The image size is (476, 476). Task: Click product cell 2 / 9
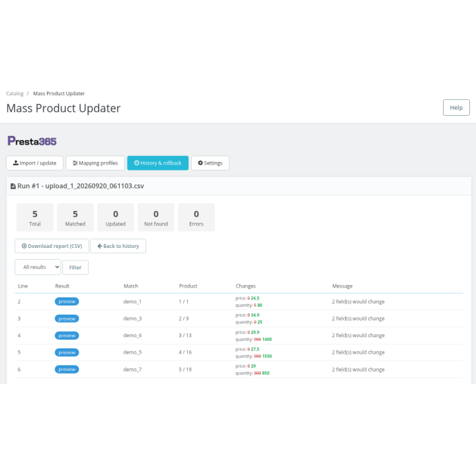[184, 319]
